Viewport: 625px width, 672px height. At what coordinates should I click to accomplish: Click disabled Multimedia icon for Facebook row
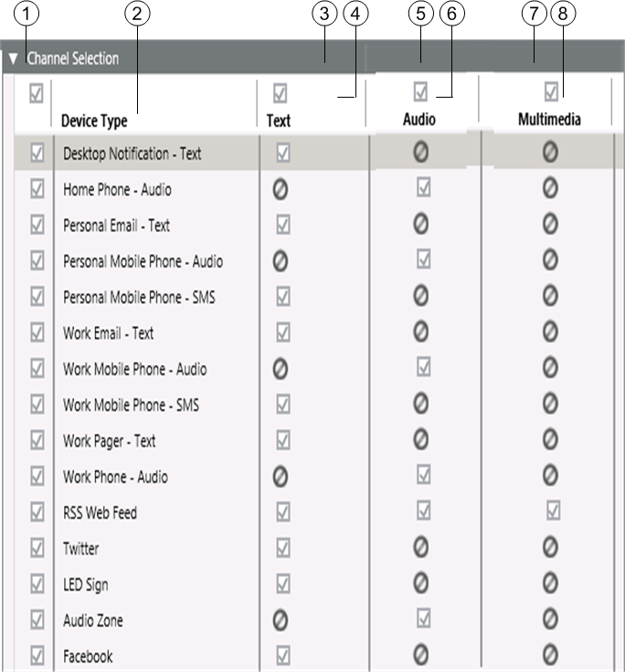pos(550,656)
